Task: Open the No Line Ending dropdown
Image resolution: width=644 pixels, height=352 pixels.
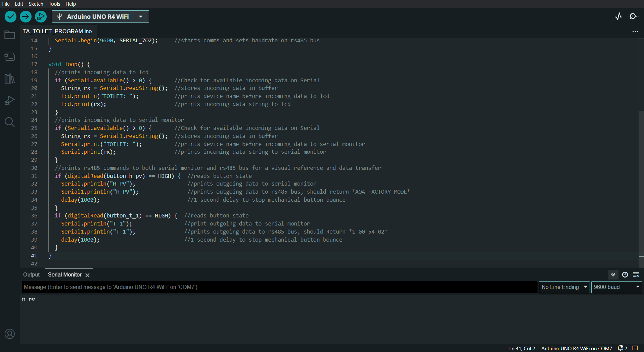Action: 564,287
